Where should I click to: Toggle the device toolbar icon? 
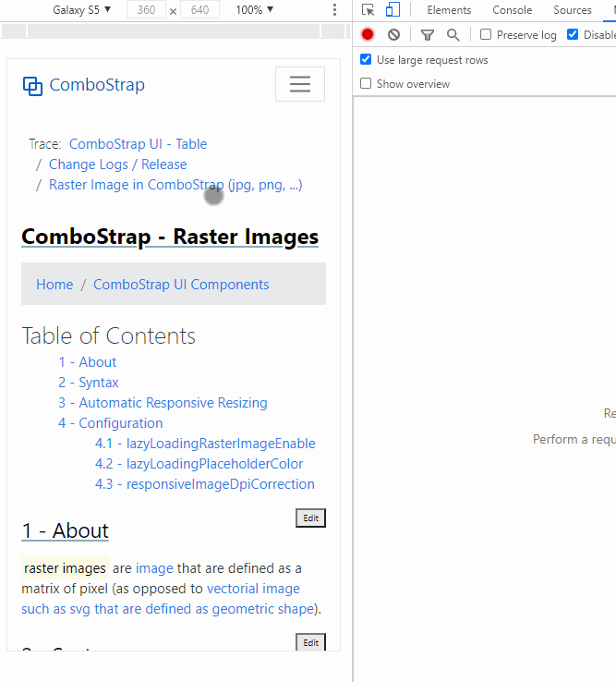[393, 10]
